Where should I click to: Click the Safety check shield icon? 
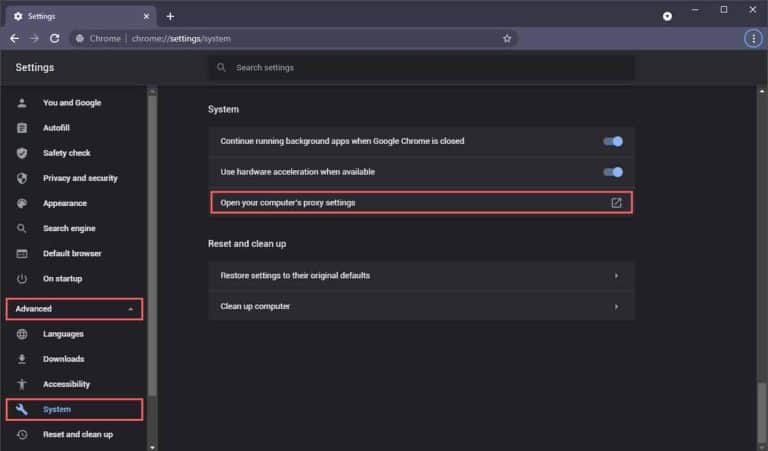22,153
